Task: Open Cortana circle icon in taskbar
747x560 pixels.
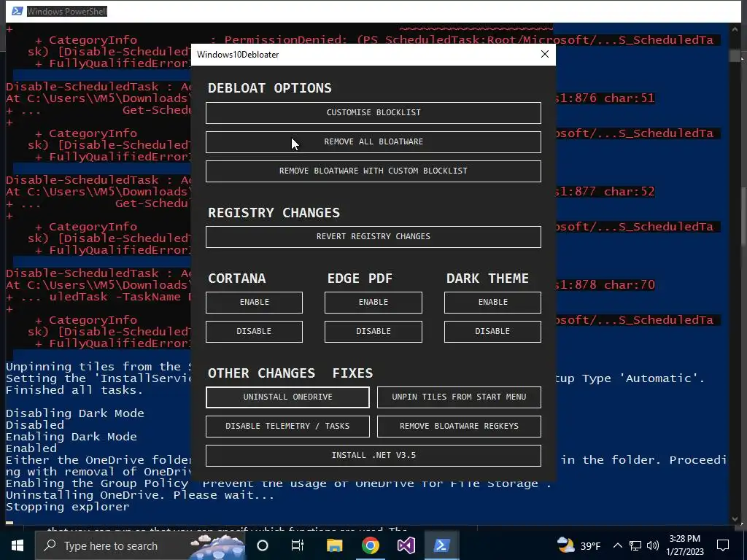Action: click(x=263, y=545)
